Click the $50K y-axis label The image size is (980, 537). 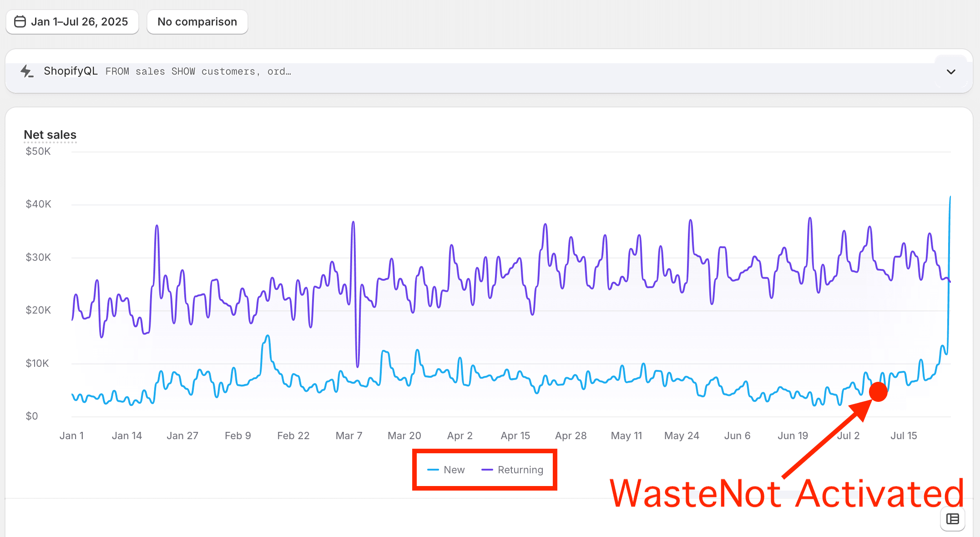(38, 152)
